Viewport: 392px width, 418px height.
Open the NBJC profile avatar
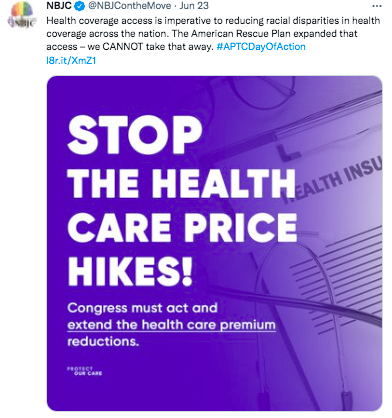click(x=21, y=16)
